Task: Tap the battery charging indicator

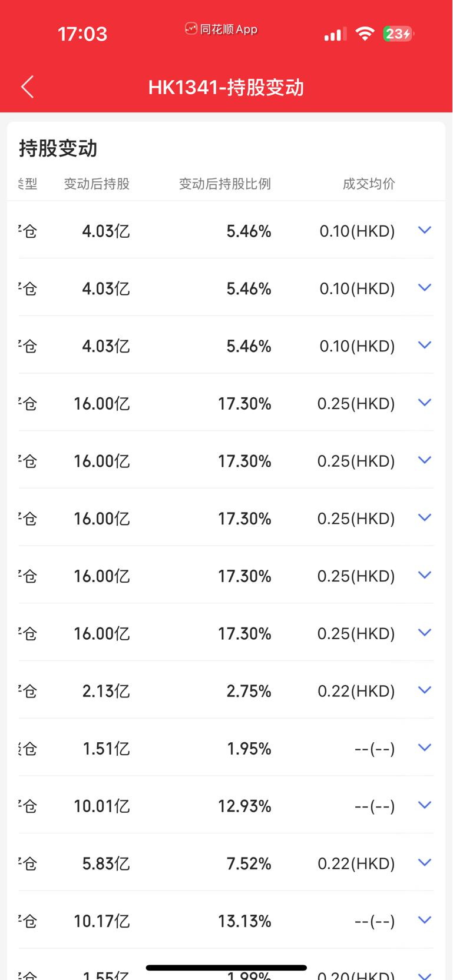Action: tap(398, 34)
